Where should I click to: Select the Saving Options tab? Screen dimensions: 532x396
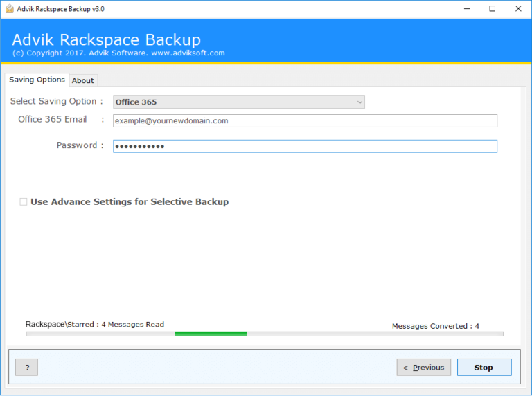37,80
